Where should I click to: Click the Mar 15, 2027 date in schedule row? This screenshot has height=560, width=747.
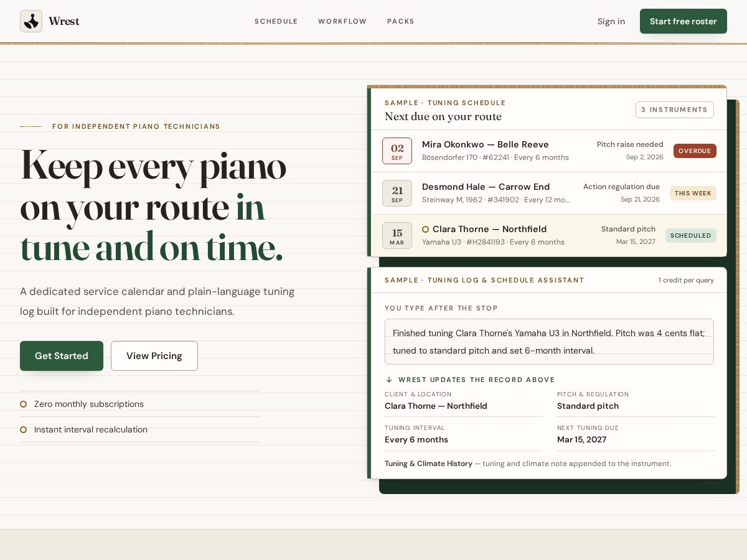click(x=636, y=242)
